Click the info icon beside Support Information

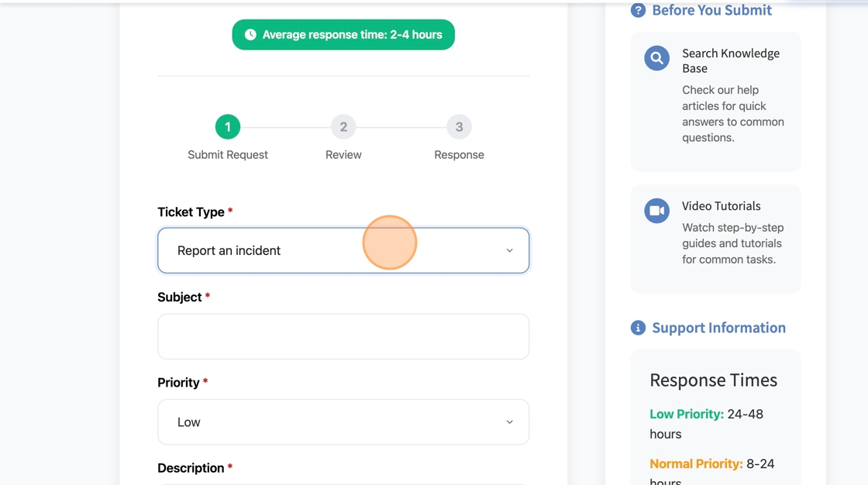click(x=638, y=328)
